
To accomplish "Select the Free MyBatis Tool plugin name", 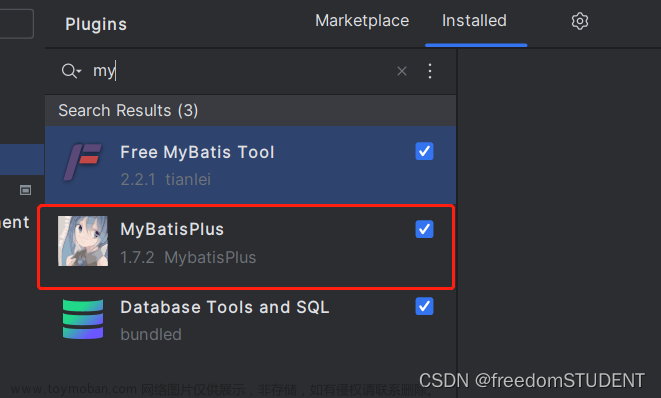I will [197, 152].
